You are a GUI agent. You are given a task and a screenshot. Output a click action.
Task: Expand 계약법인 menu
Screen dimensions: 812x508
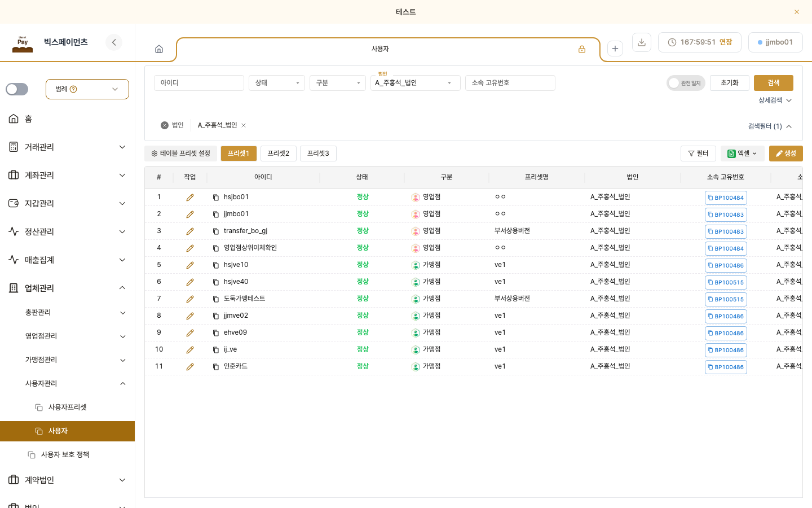68,480
